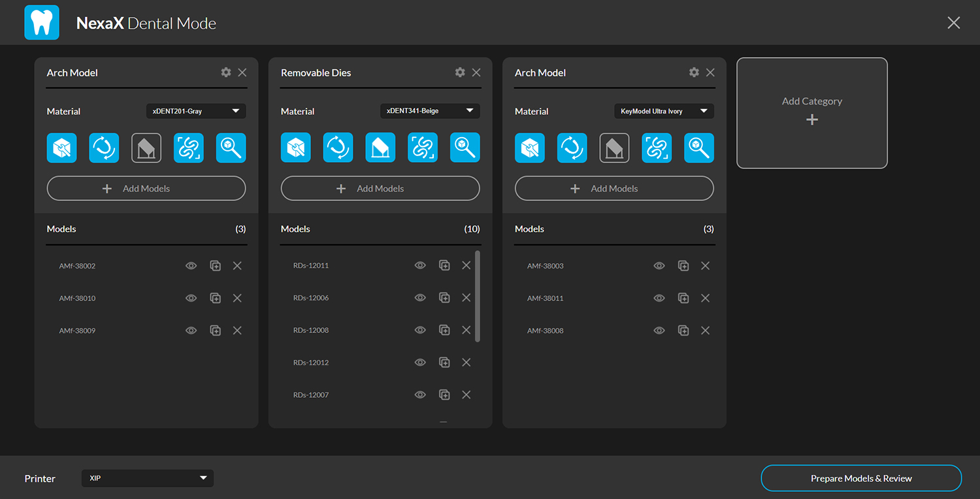Open settings gear of the xDENT201-Gray Arch Model
Screen dimensions: 980x499
pyautogui.click(x=226, y=72)
